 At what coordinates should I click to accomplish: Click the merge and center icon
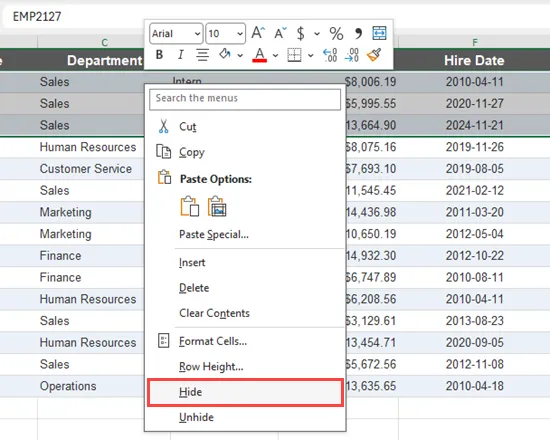point(380,33)
